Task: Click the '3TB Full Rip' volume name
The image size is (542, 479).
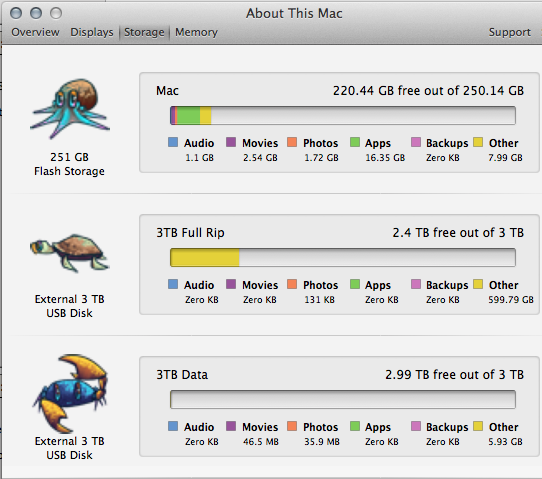Action: pos(190,233)
